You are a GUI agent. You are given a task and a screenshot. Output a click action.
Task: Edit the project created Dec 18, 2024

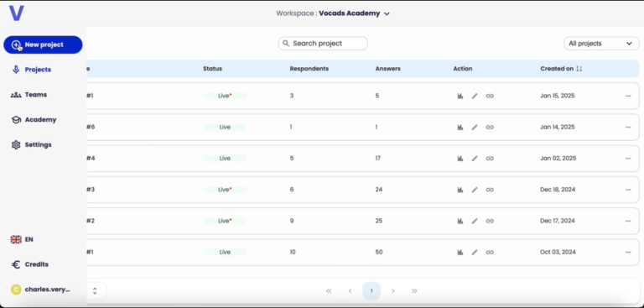(475, 190)
